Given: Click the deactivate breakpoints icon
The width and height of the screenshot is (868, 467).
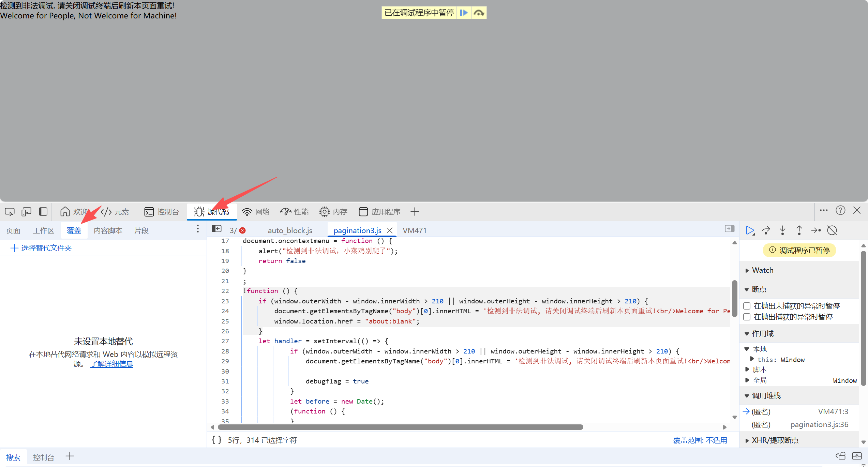Looking at the screenshot, I should point(832,231).
